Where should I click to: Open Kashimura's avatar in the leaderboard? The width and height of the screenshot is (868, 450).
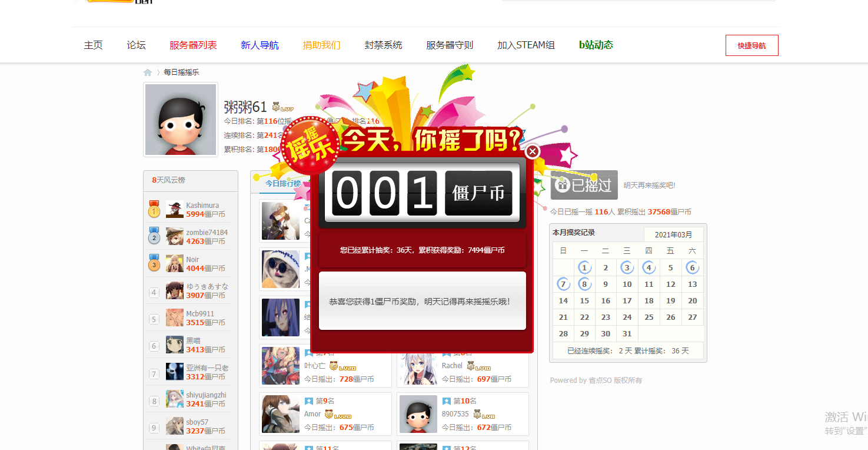pos(175,210)
